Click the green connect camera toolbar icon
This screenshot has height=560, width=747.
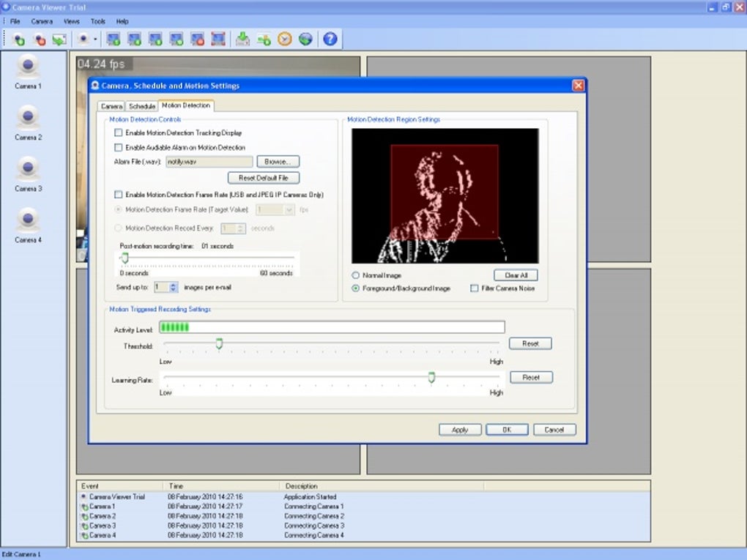pos(19,39)
